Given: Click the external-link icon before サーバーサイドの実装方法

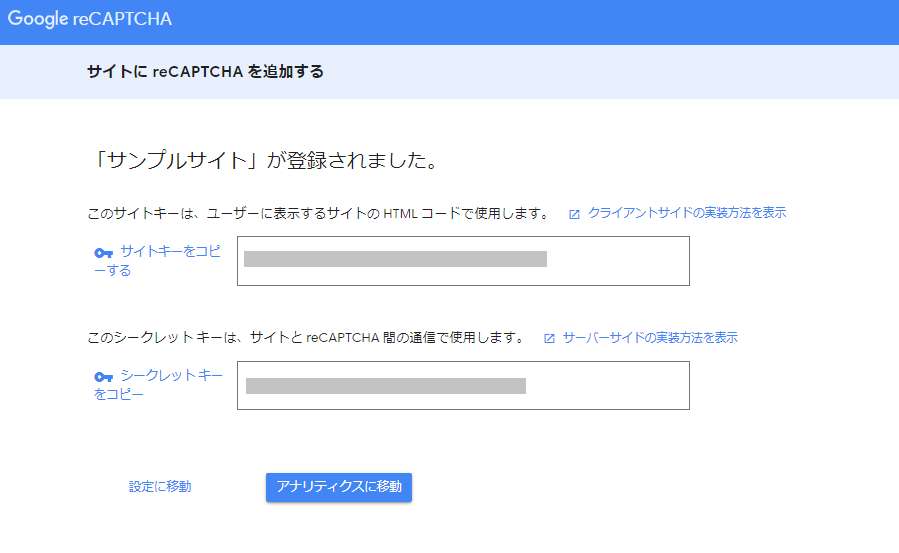Looking at the screenshot, I should tap(549, 338).
